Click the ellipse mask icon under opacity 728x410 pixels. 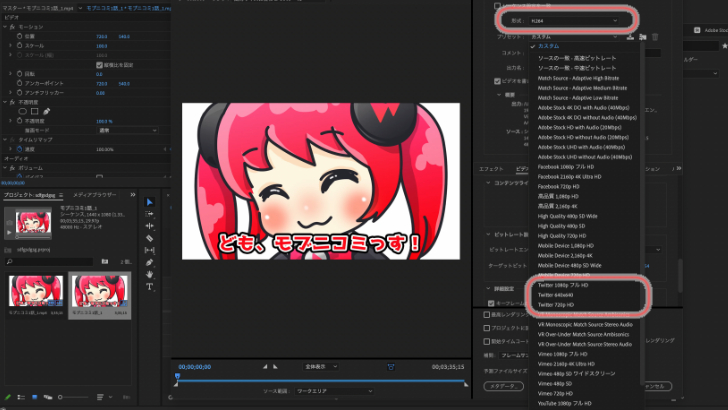tap(22, 111)
